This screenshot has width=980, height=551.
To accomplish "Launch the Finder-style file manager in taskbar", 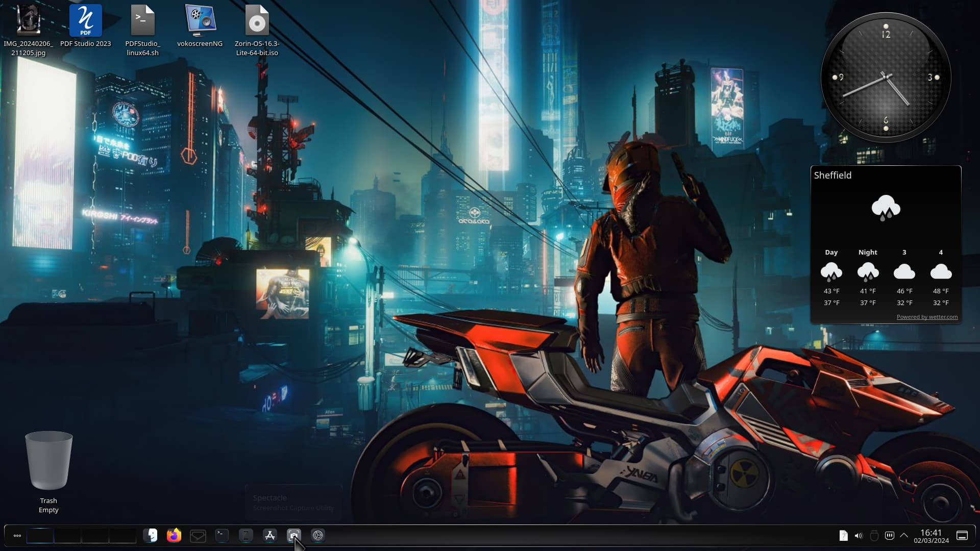I will pos(150,535).
